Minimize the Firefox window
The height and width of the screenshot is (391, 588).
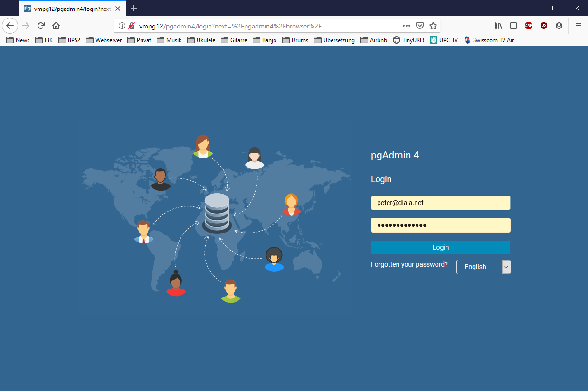(x=533, y=8)
